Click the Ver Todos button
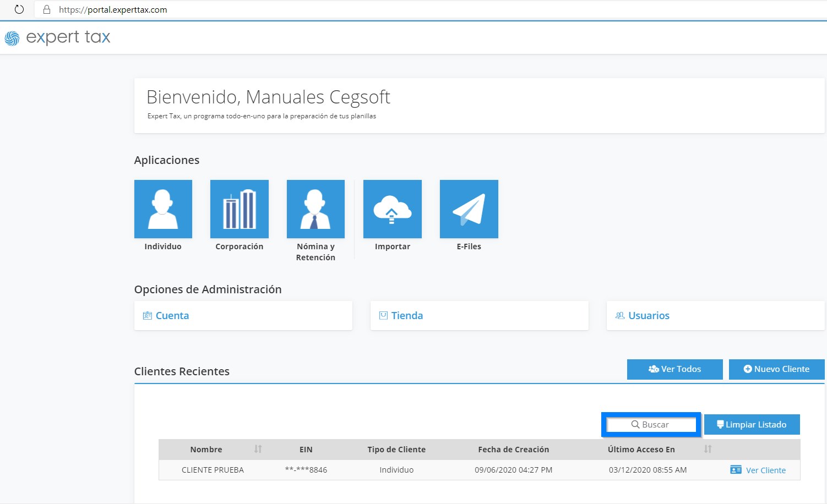The width and height of the screenshot is (827, 504). click(675, 369)
